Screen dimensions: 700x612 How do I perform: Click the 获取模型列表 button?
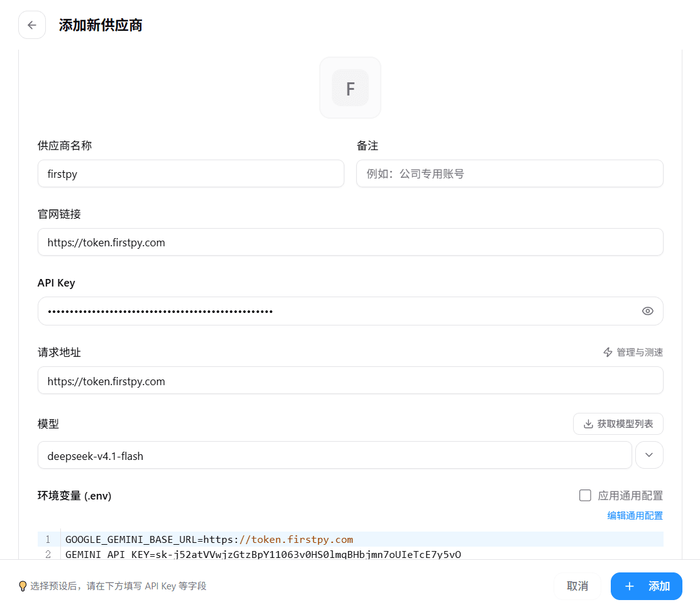click(618, 423)
